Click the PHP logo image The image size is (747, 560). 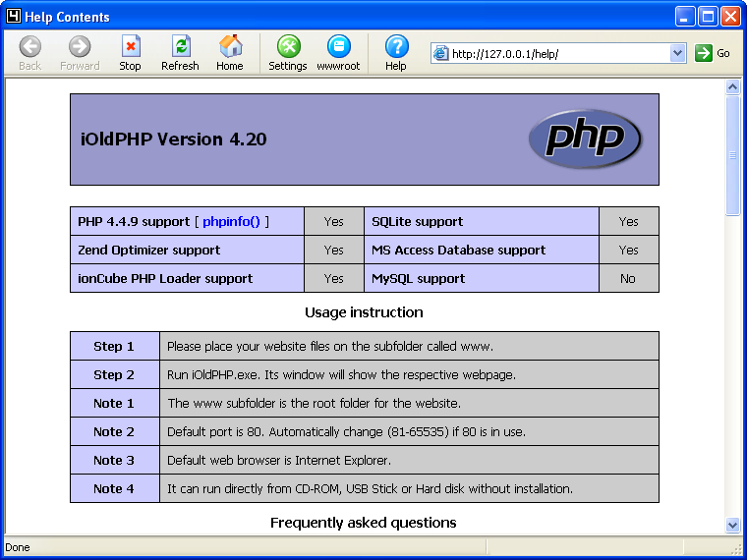[585, 139]
